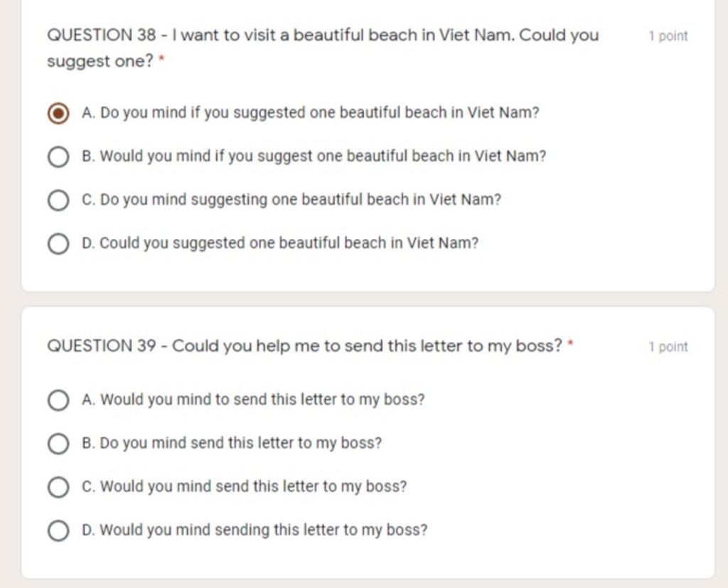Image resolution: width=728 pixels, height=588 pixels.
Task: Choose option B radio in Question 38
Action: [58, 156]
